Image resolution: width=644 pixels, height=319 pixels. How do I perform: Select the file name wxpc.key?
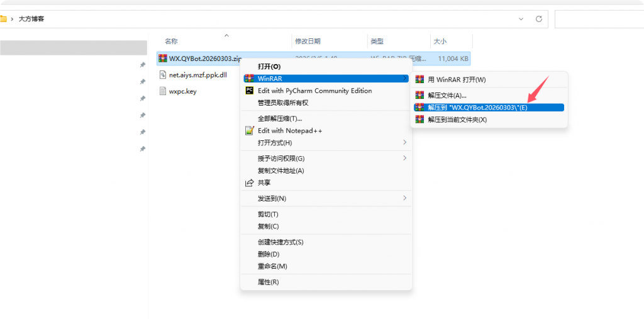click(x=183, y=91)
